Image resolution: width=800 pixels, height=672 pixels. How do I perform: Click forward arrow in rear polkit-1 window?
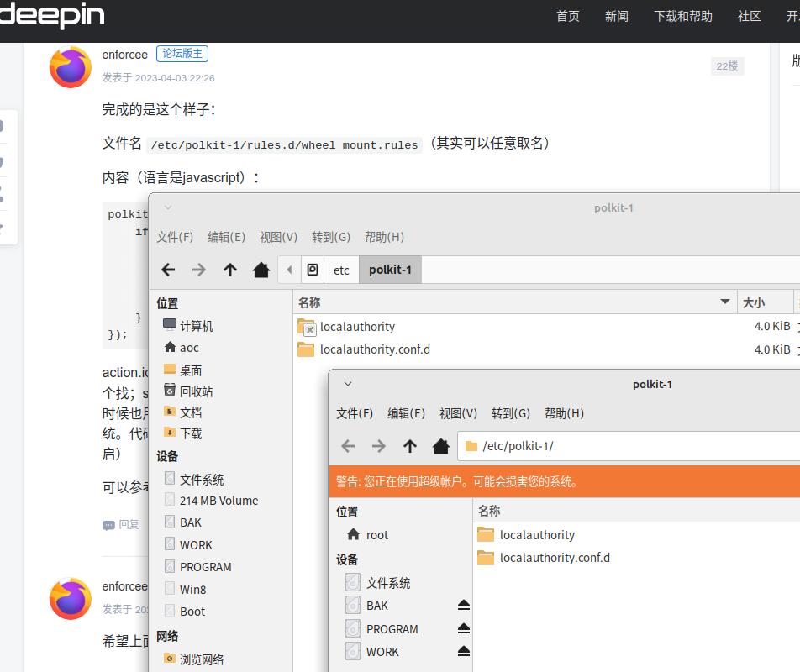click(199, 270)
